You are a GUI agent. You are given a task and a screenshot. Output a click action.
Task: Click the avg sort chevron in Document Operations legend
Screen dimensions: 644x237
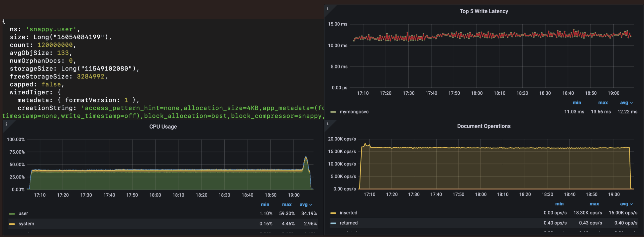tap(631, 204)
